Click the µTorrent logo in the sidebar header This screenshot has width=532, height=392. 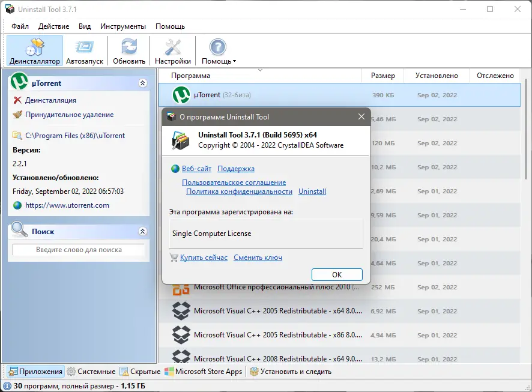(x=19, y=82)
